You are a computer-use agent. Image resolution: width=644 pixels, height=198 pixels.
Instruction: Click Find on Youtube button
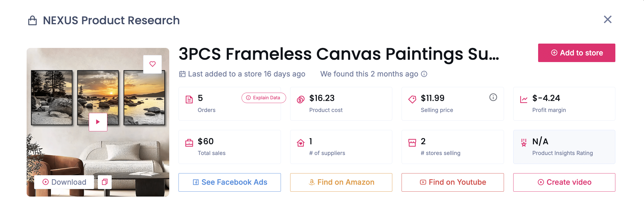452,182
